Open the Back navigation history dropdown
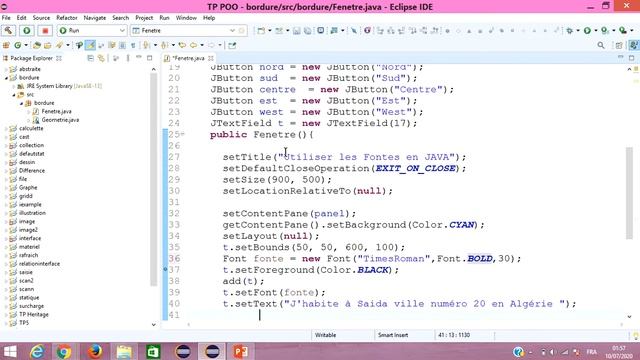Screen dimensions: 640x360 [202, 45]
